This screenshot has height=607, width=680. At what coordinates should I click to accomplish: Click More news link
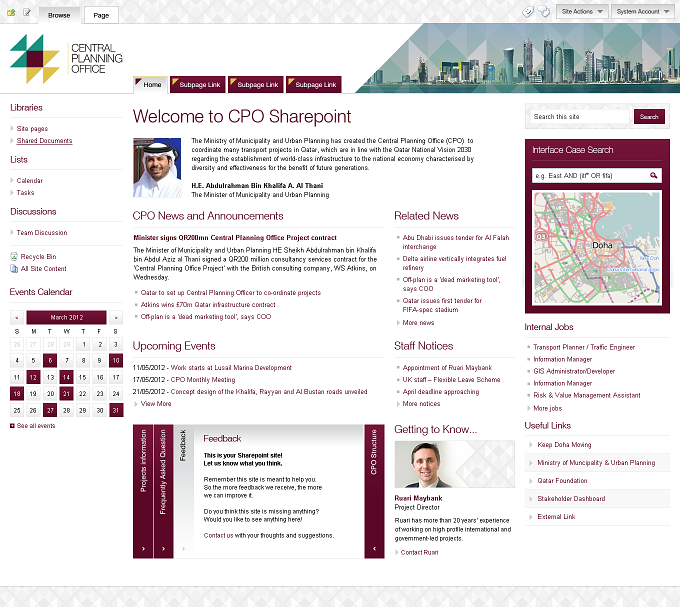[418, 323]
